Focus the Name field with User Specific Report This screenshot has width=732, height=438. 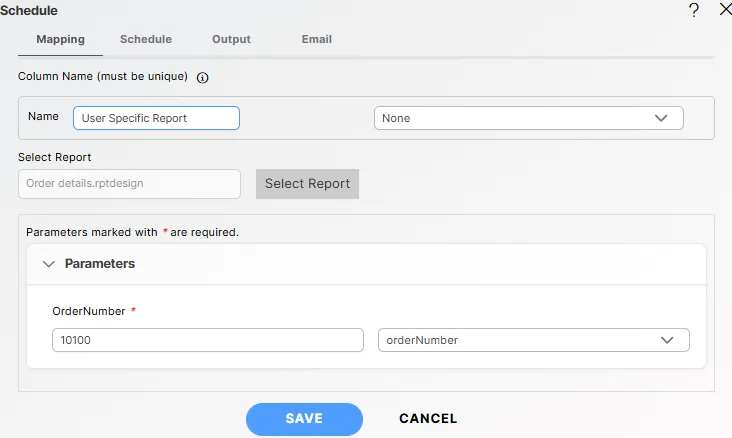[156, 118]
